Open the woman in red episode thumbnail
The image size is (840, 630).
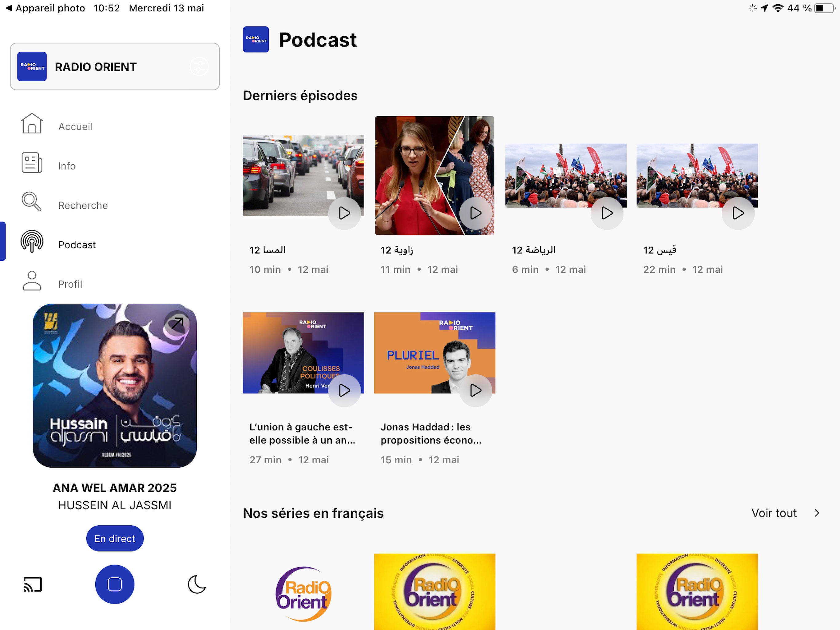point(435,176)
